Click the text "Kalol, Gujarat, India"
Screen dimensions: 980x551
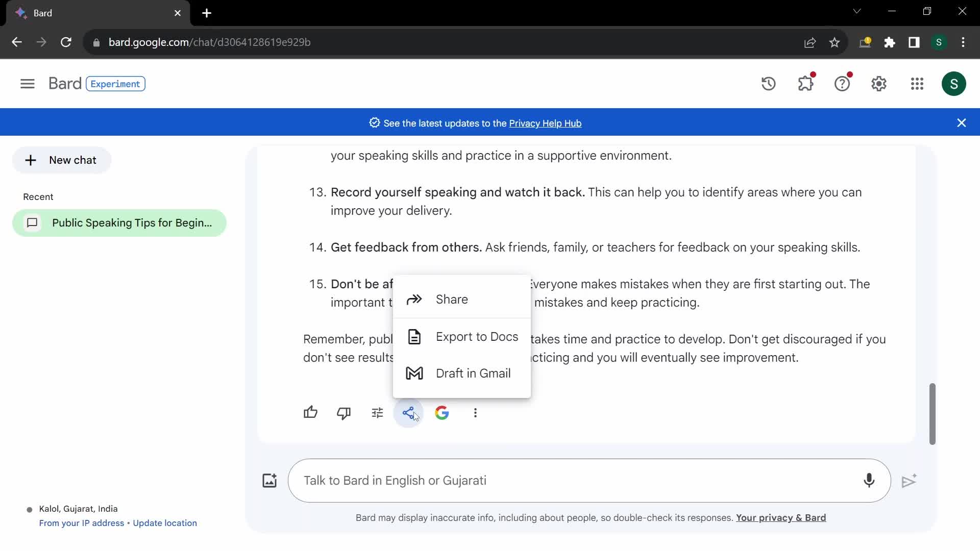point(79,509)
